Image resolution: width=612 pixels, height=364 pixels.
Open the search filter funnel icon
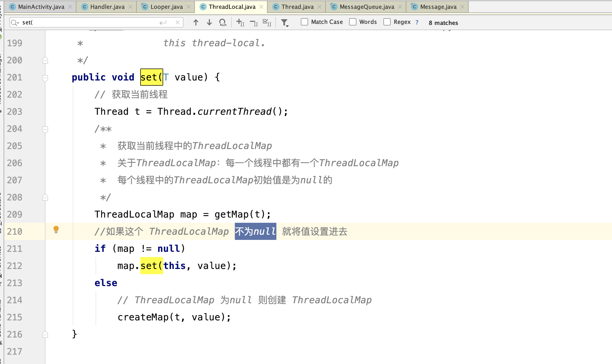coord(285,23)
